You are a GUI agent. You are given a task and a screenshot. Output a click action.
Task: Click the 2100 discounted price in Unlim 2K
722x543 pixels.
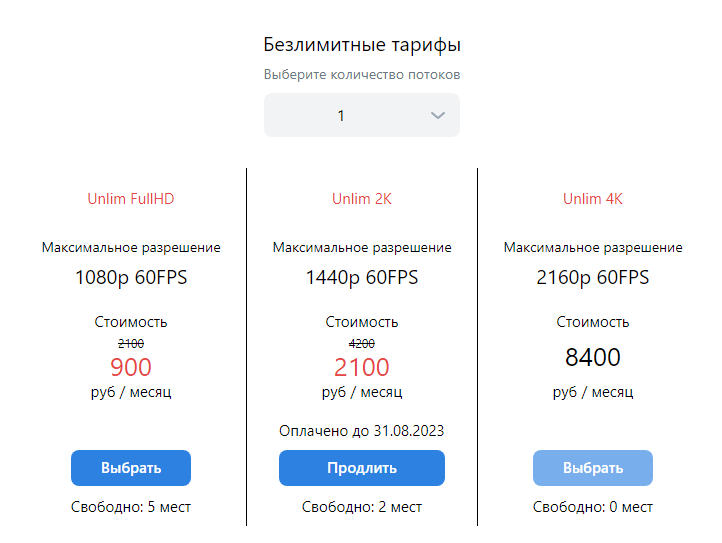(362, 367)
